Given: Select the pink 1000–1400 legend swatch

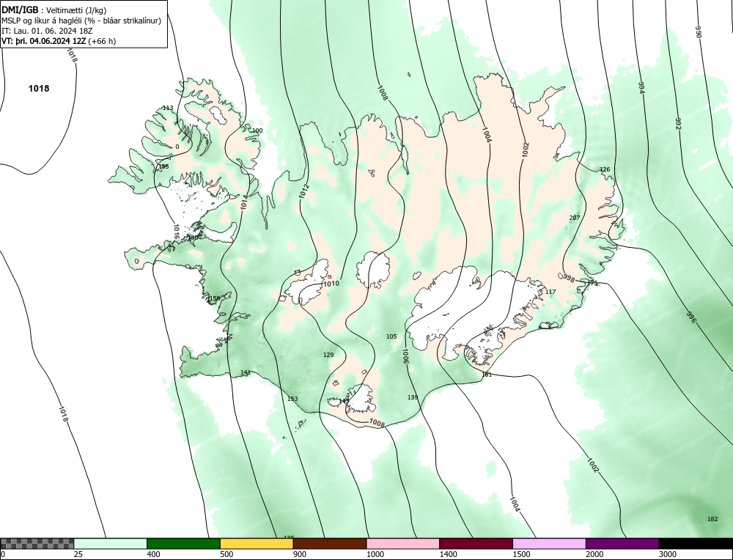Looking at the screenshot, I should [x=403, y=544].
